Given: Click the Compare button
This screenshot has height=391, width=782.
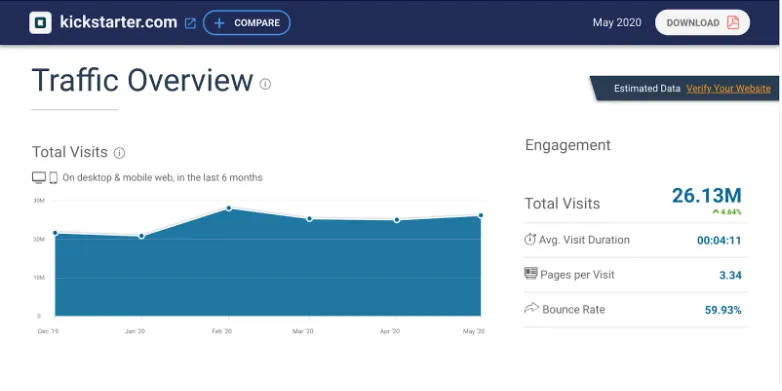Looking at the screenshot, I should tap(247, 22).
